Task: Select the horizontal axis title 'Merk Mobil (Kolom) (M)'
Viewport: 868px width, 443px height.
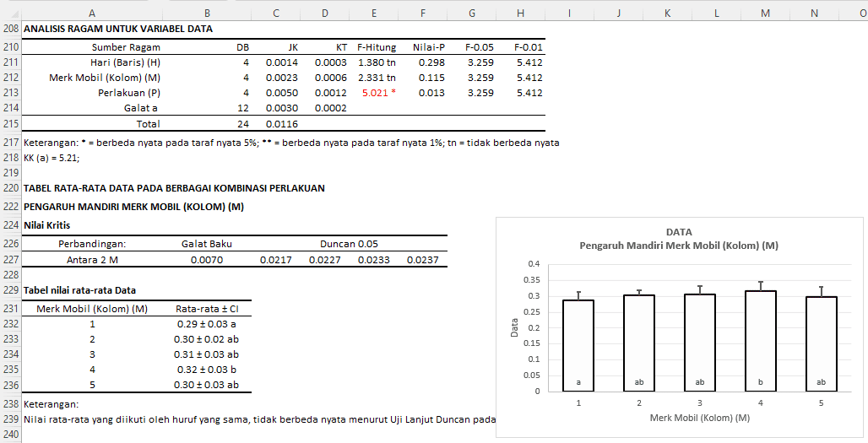Action: click(x=700, y=418)
